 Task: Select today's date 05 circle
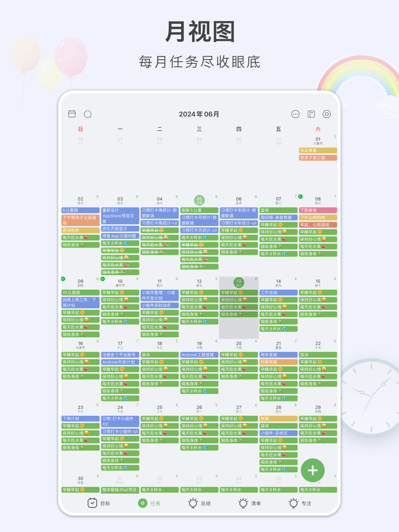(x=199, y=200)
